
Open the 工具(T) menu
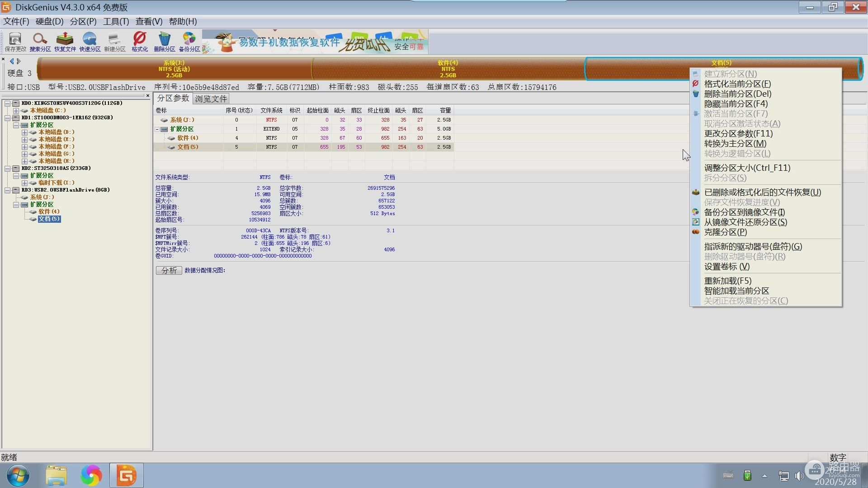click(116, 21)
